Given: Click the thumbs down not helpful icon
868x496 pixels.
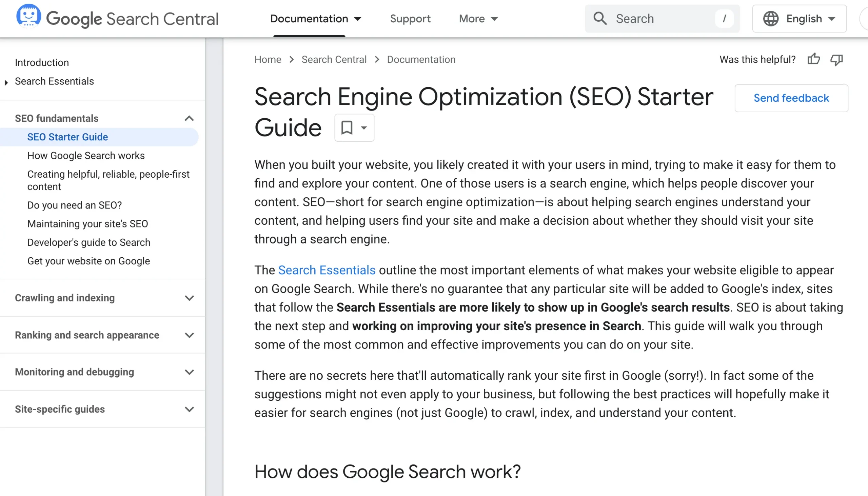Looking at the screenshot, I should [836, 60].
